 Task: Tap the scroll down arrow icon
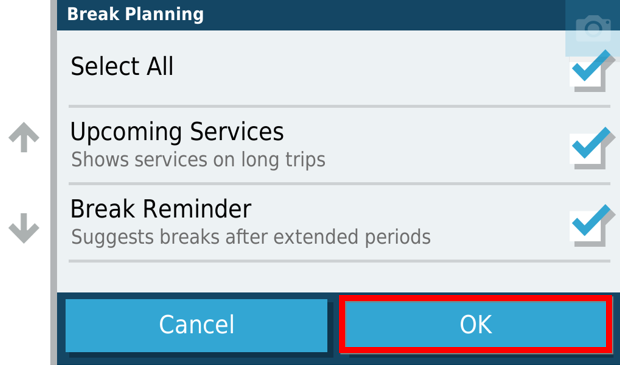point(24,228)
